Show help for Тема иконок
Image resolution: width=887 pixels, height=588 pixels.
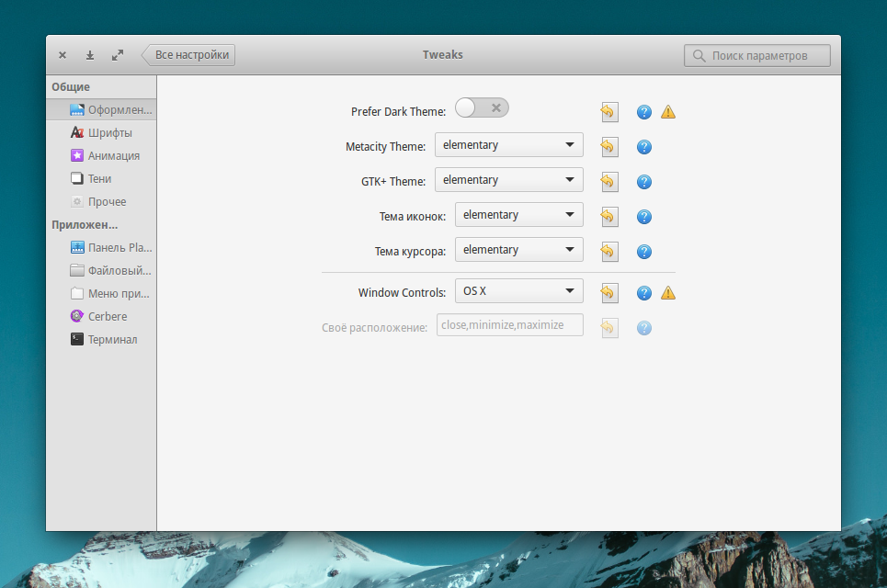[643, 217]
